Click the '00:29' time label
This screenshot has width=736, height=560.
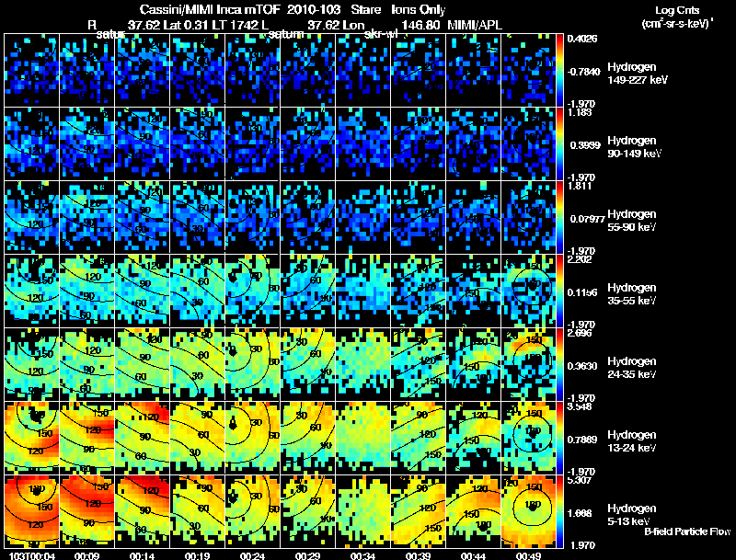307,555
